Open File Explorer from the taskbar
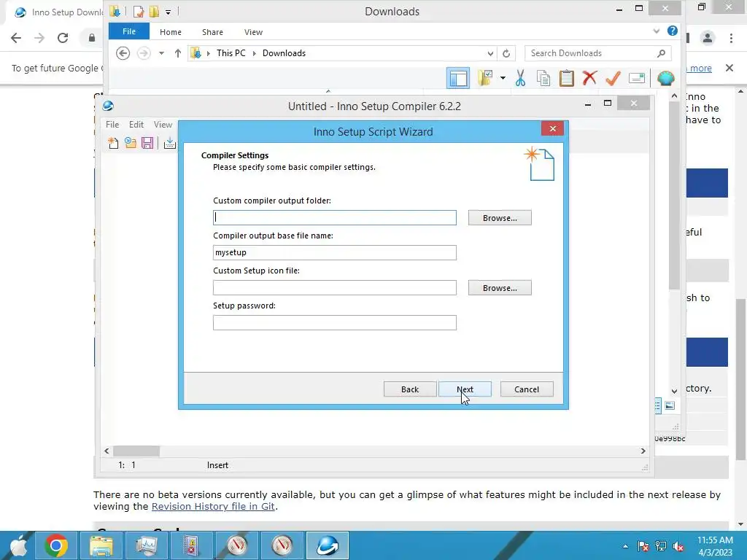 click(x=101, y=545)
